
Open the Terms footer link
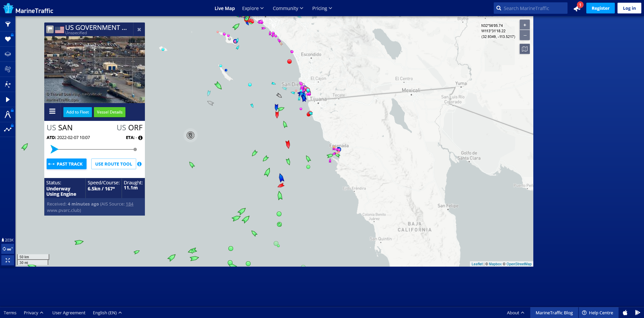click(10, 313)
